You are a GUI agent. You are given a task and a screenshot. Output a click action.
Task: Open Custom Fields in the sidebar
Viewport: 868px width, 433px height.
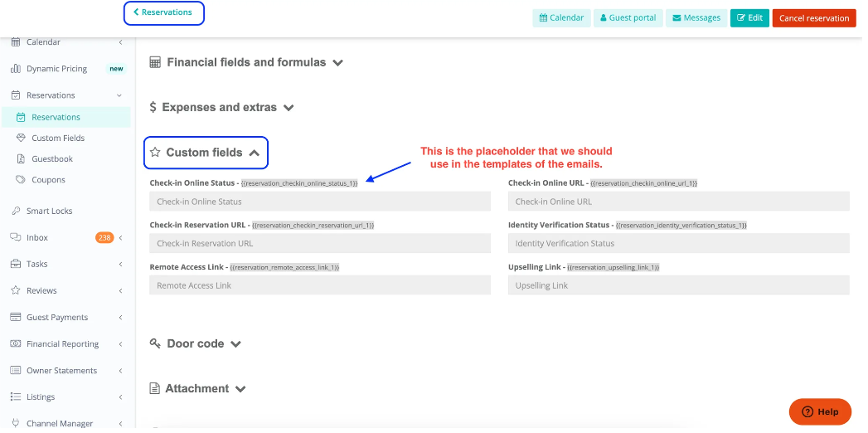point(58,139)
